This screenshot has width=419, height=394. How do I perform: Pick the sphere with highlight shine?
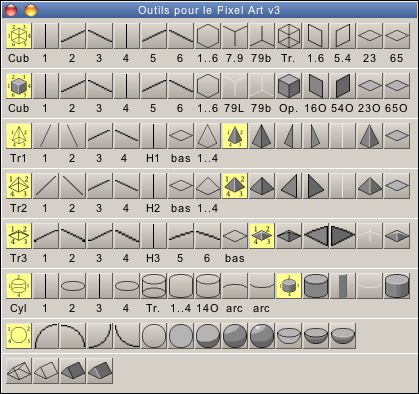tap(262, 336)
